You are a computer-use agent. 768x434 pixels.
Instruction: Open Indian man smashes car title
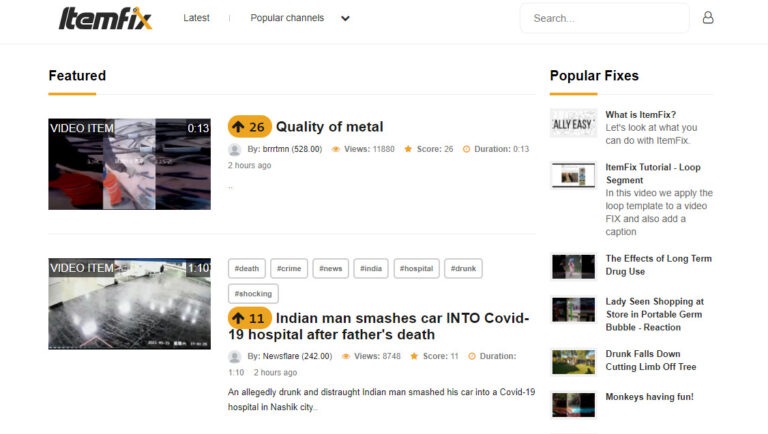point(379,326)
